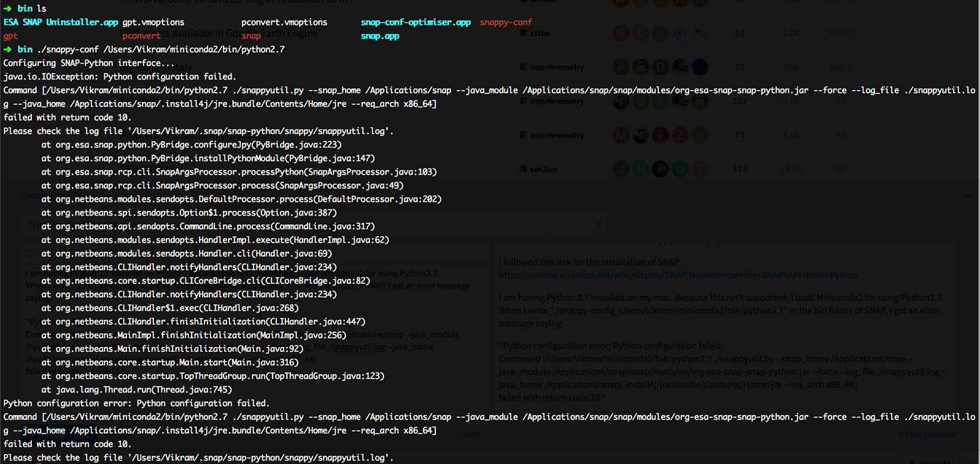Collapse the forum composer with the chevron arrow
Screen dimensions: 980x464
[966, 196]
